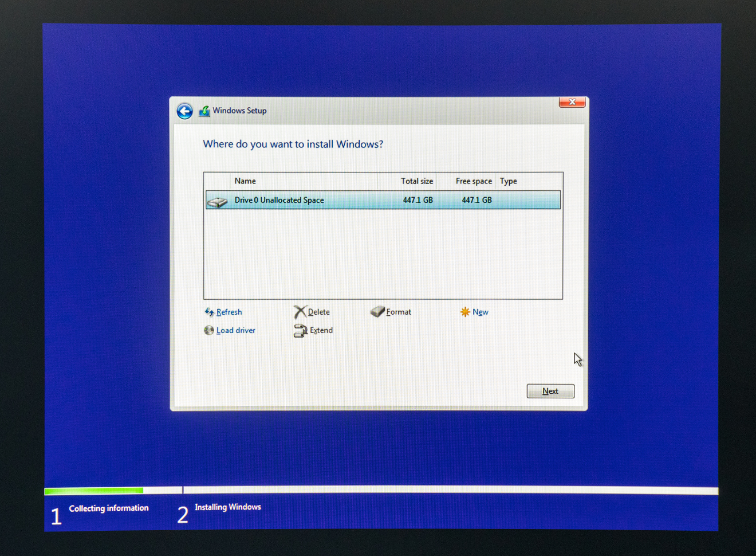
Task: Click the Format hard disk icon
Action: [x=377, y=311]
